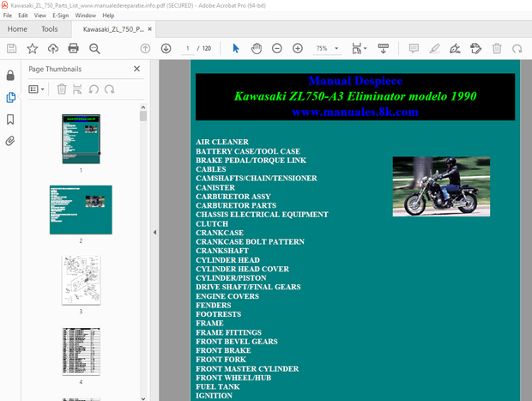Close the Page Thumbnails panel

click(136, 69)
